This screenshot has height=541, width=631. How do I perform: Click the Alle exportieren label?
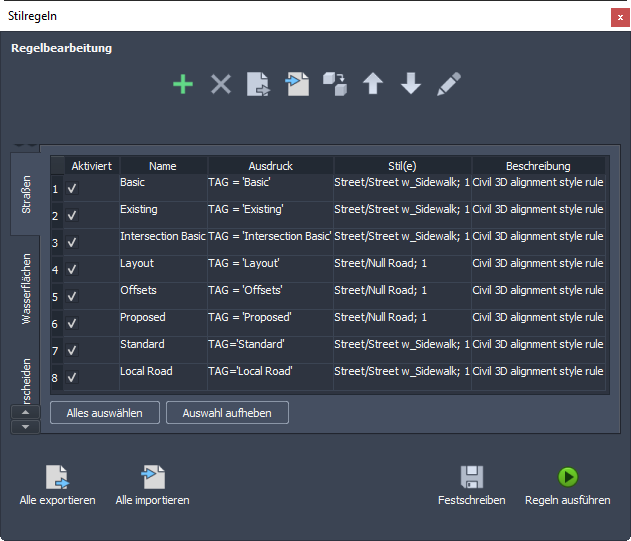coord(58,500)
